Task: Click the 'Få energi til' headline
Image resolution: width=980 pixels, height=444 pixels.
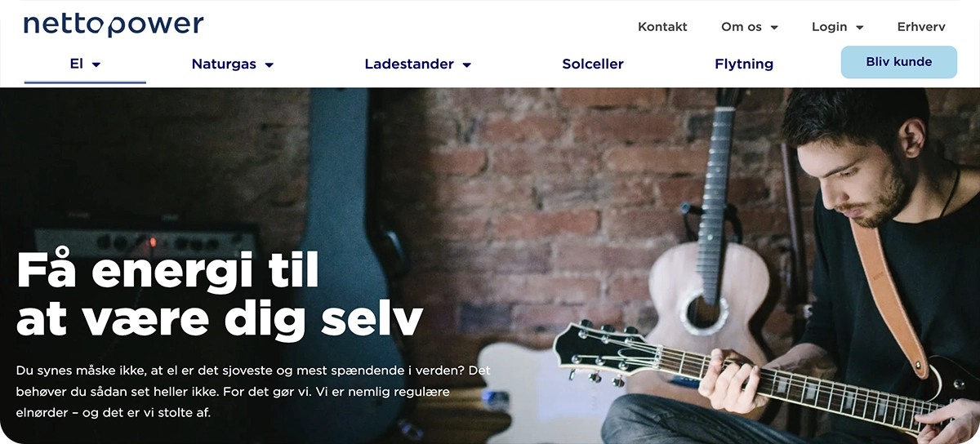Action: tap(168, 269)
